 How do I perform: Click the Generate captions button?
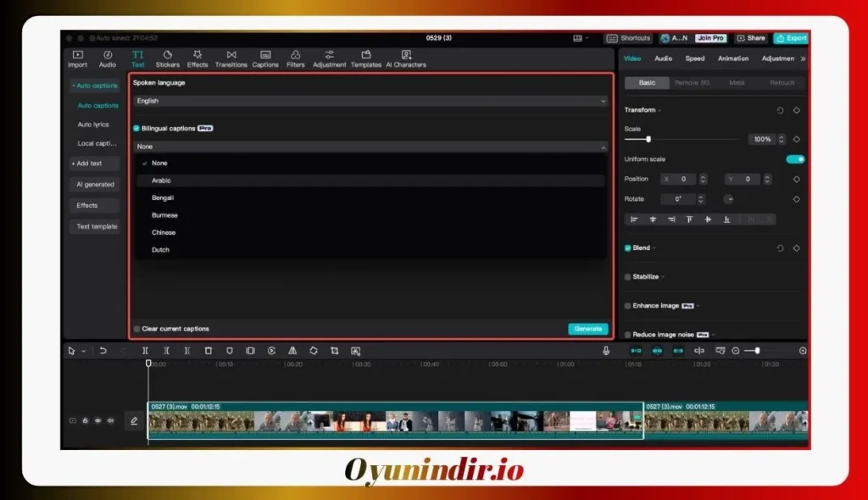[x=588, y=329]
